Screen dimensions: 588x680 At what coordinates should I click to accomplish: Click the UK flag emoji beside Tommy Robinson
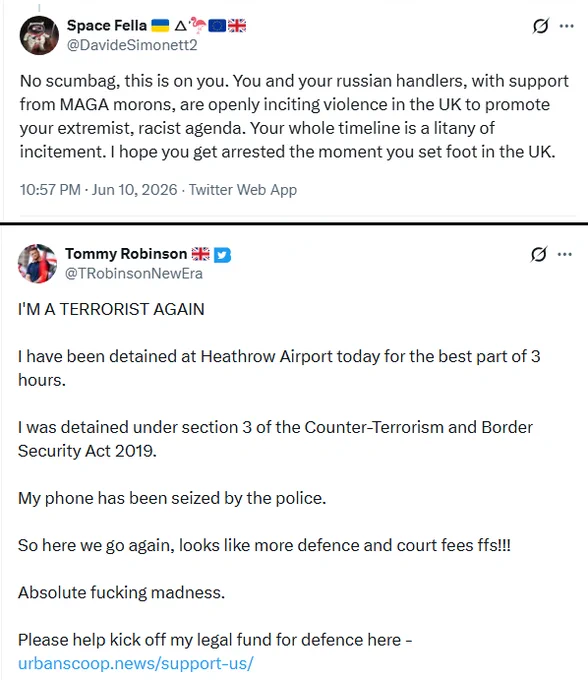pyautogui.click(x=200, y=254)
